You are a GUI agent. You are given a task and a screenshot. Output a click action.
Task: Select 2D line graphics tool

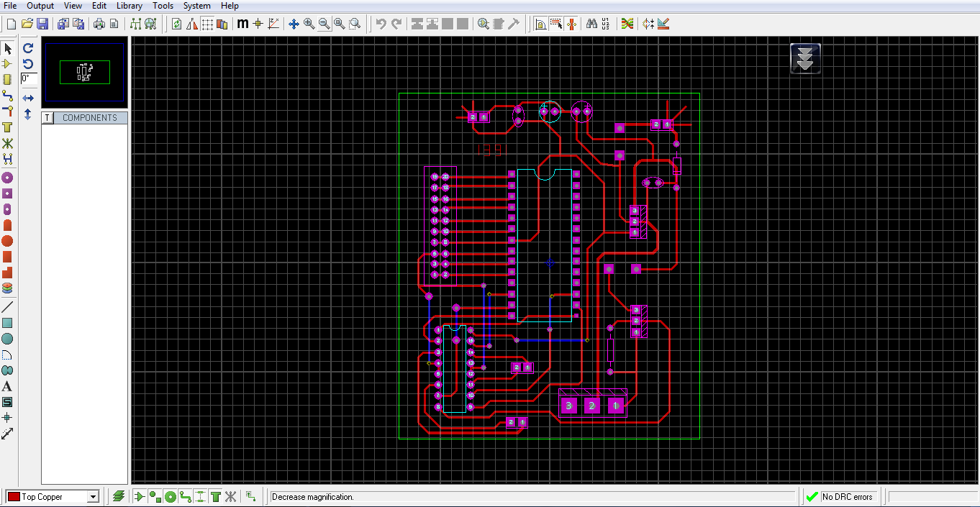(x=8, y=307)
